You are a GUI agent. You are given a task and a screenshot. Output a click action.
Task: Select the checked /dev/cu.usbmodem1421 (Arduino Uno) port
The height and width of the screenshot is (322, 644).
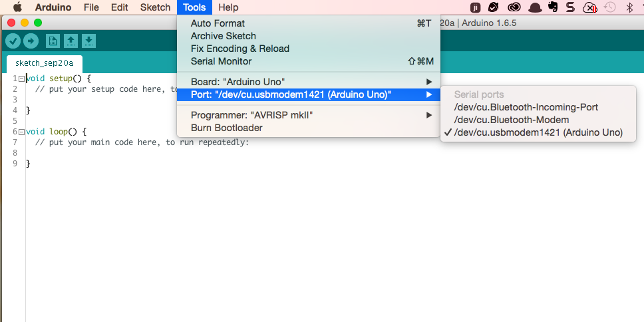click(x=538, y=132)
